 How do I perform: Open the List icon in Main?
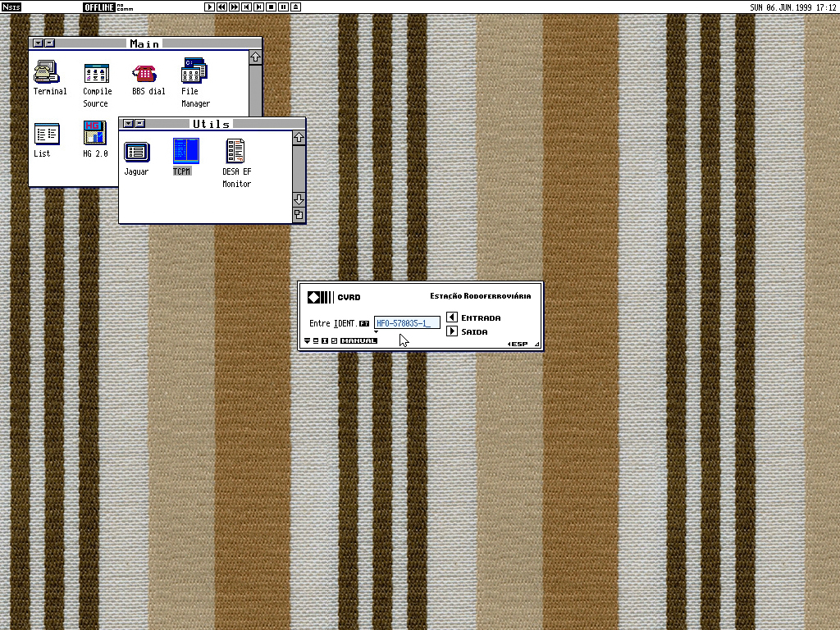tap(46, 134)
